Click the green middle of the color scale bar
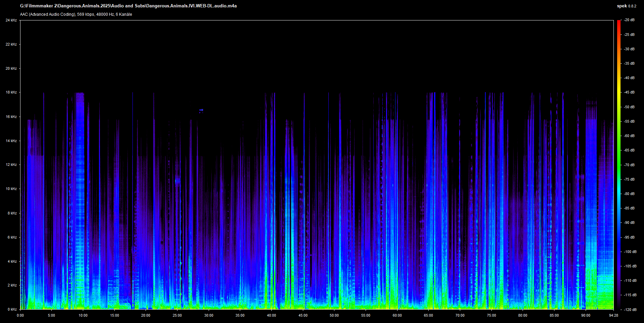 pyautogui.click(x=619, y=164)
